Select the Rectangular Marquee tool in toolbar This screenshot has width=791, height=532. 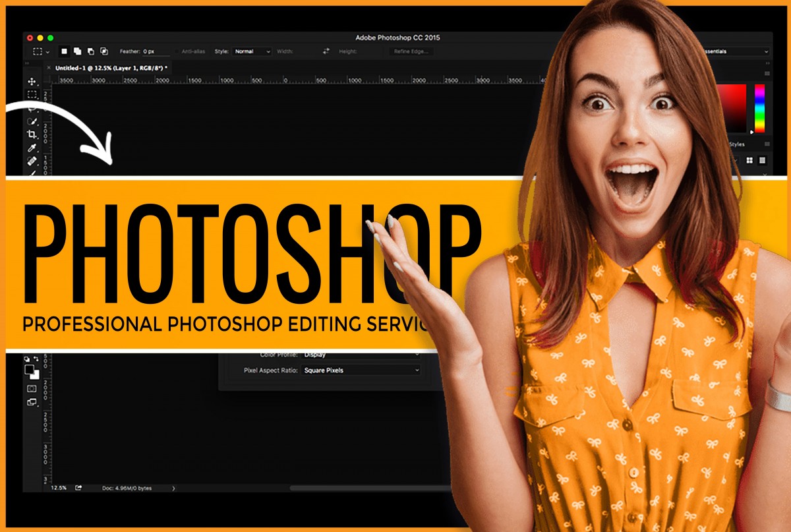pos(32,95)
